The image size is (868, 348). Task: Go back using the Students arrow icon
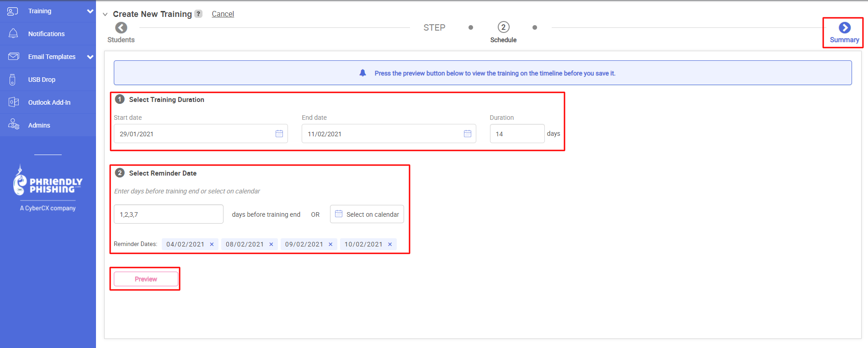coord(121,28)
